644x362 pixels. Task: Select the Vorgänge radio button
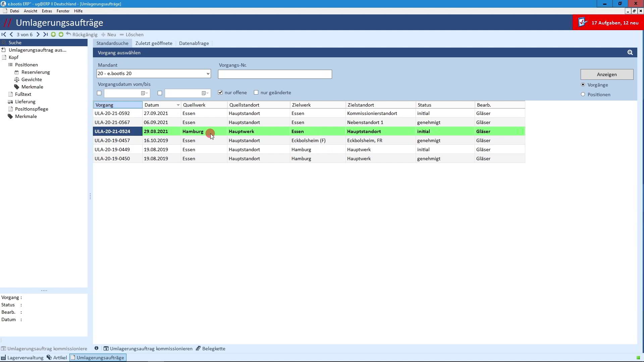[583, 85]
